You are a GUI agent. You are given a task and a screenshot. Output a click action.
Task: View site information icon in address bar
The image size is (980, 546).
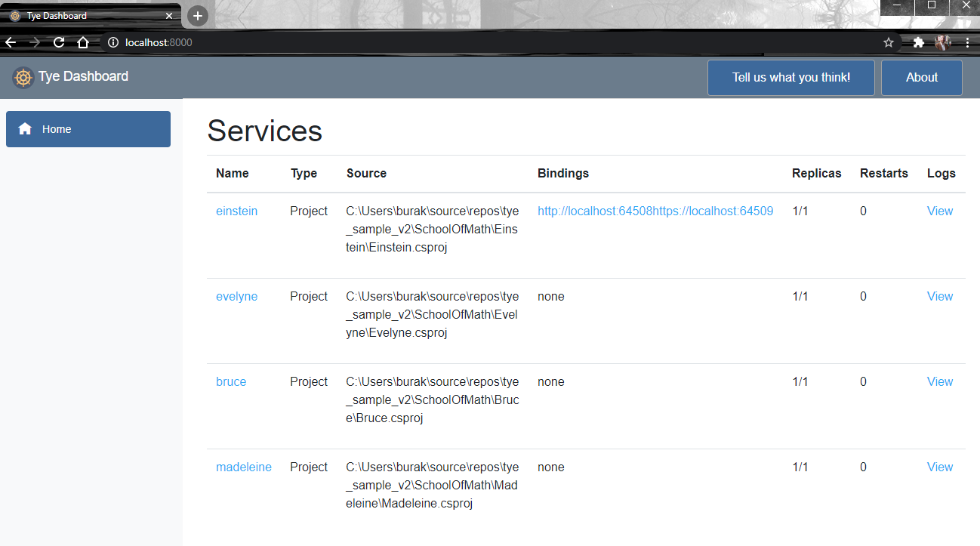pyautogui.click(x=113, y=42)
